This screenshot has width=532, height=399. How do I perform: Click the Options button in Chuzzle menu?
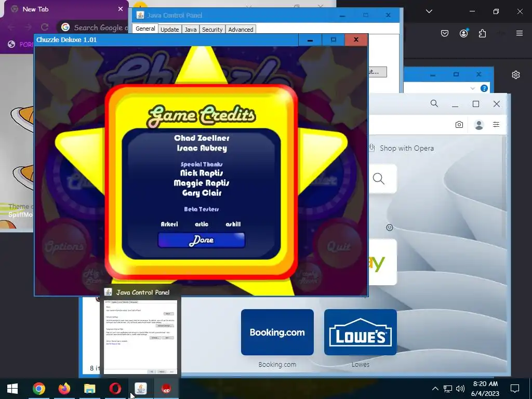pos(64,246)
